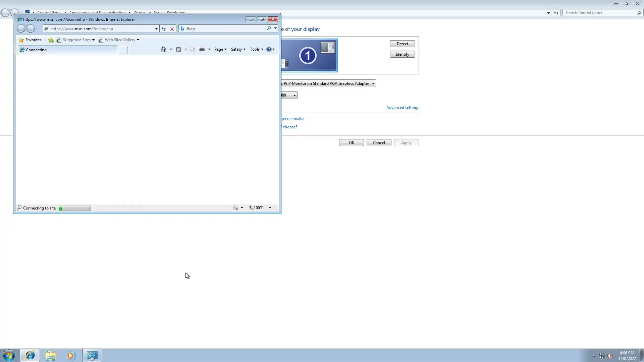
Task: Click the Refresh page icon
Action: click(163, 29)
